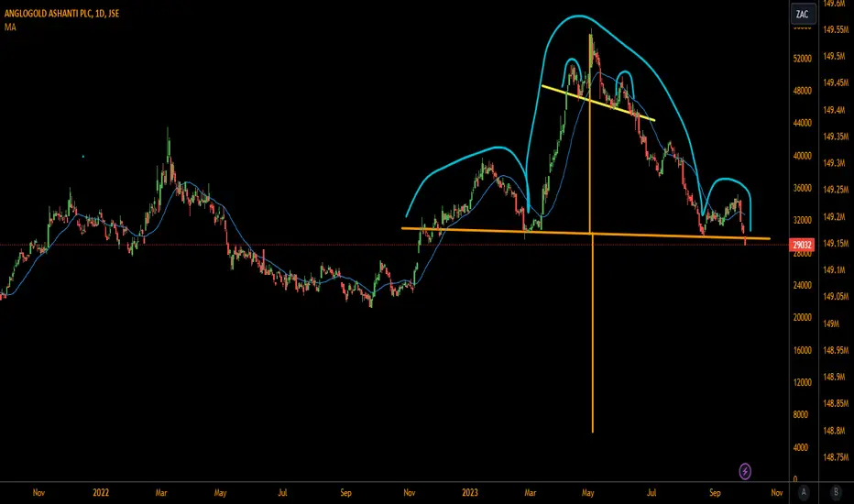
Task: Click the 149.5M volume axis label
Action: [835, 56]
